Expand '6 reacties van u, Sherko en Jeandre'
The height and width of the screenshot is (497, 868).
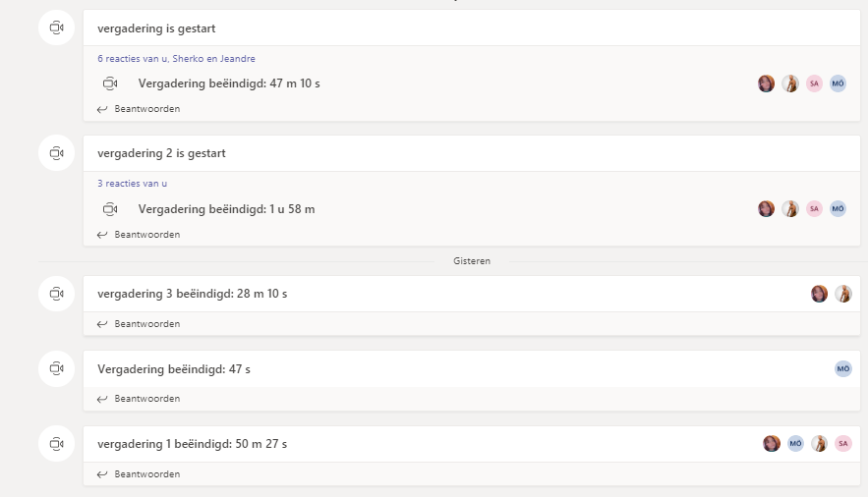tap(176, 59)
